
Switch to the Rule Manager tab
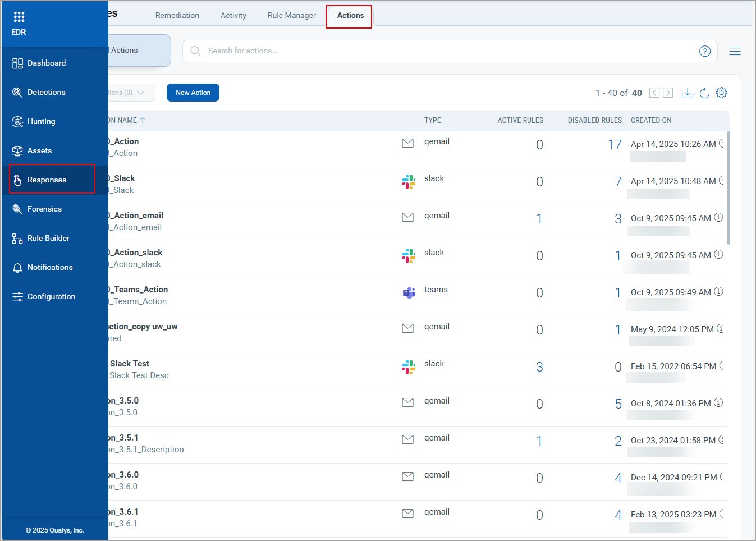point(291,15)
